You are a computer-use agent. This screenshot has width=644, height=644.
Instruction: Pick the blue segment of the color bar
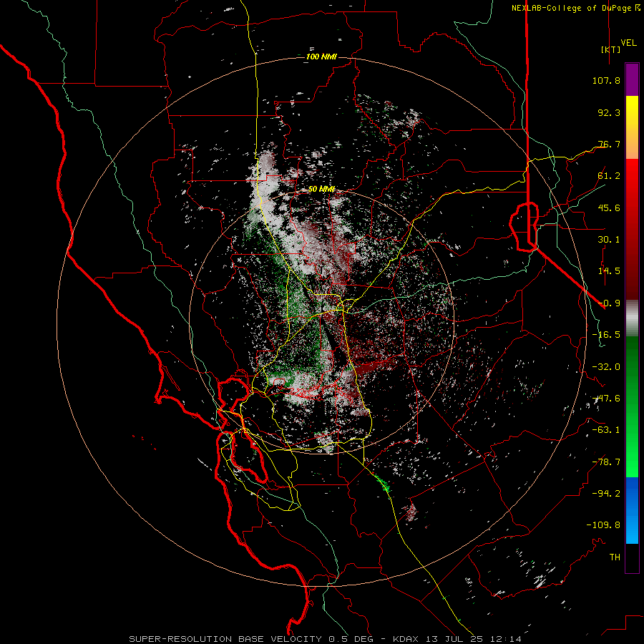click(x=632, y=510)
